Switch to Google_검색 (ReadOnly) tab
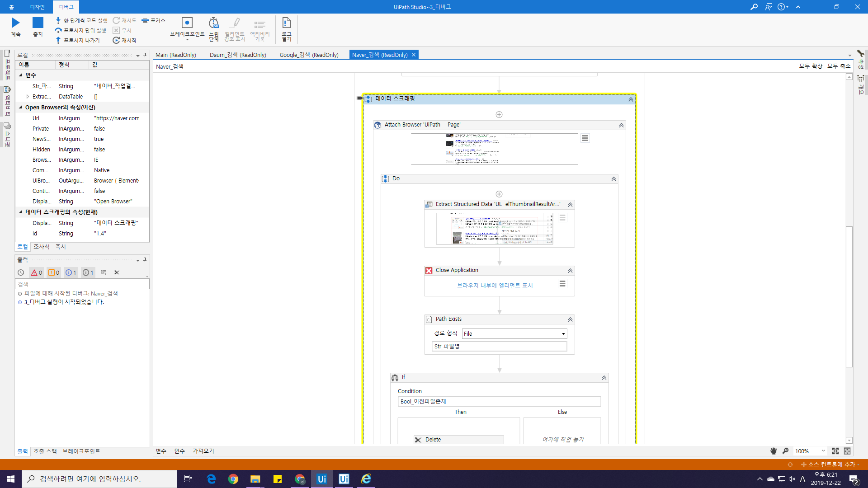Screen dimensions: 868x488 pos(309,55)
